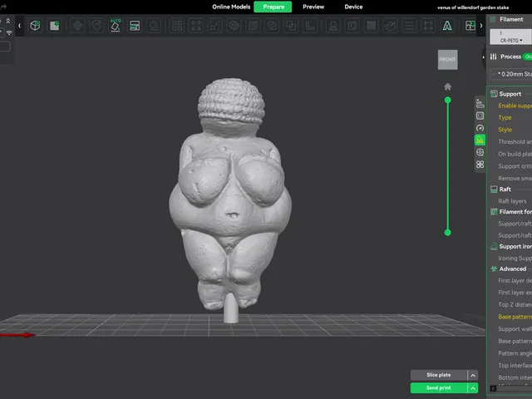Click the toolbar's right scroll chevron
Viewport: 532px width, 399px height.
(x=481, y=26)
